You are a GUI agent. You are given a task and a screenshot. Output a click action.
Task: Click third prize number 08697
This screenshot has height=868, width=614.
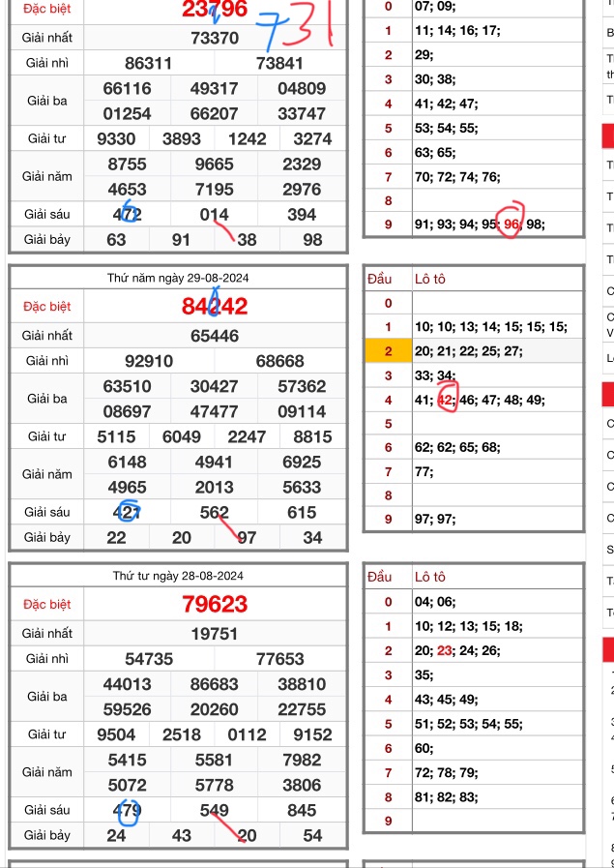click(x=128, y=411)
